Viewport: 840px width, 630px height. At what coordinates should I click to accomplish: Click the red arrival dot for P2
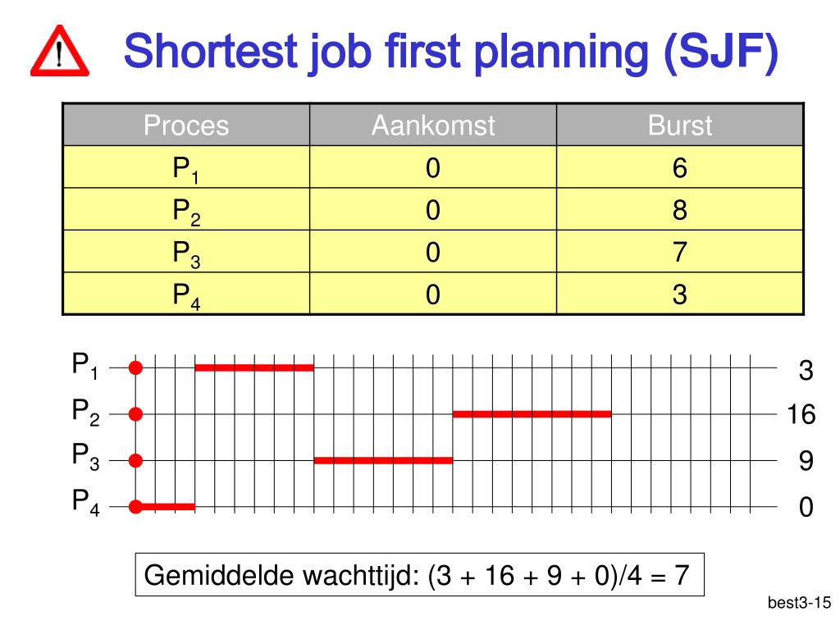click(x=135, y=414)
